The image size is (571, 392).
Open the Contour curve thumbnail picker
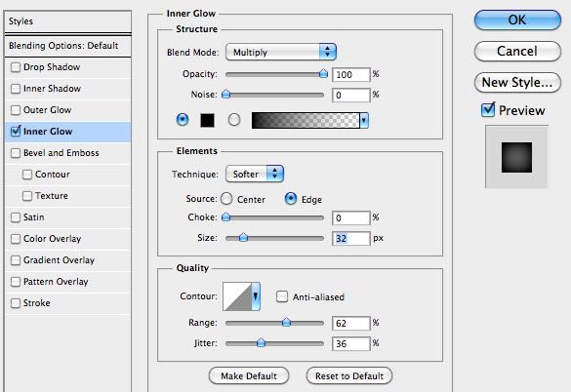click(237, 296)
